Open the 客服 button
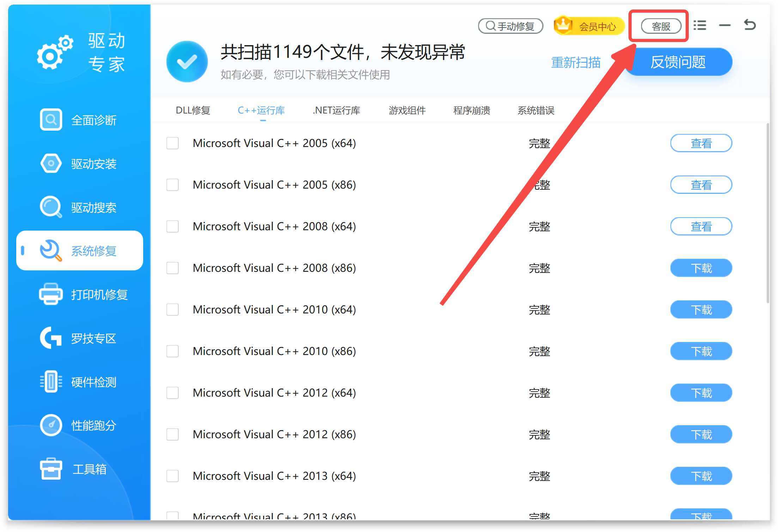778x532 pixels. click(x=661, y=26)
